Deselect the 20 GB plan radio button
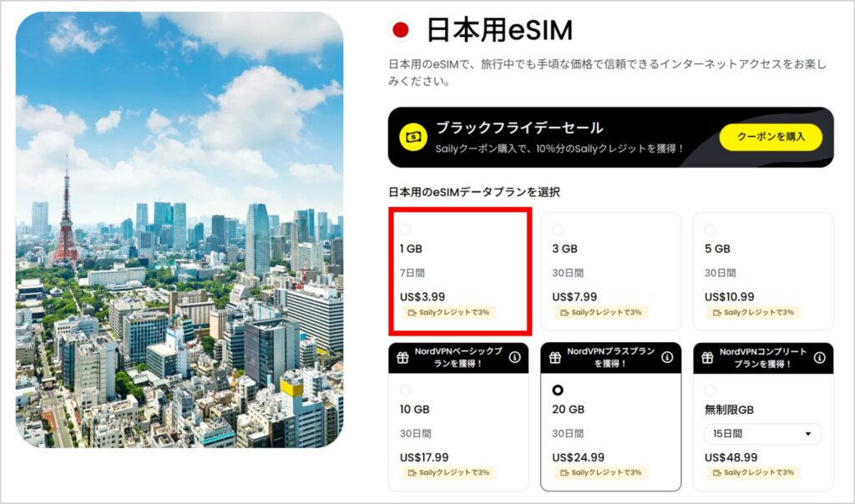The image size is (855, 504). [x=557, y=390]
